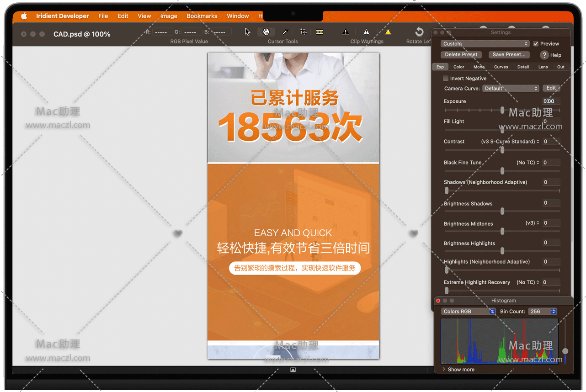Click the Save Preset button

[509, 54]
